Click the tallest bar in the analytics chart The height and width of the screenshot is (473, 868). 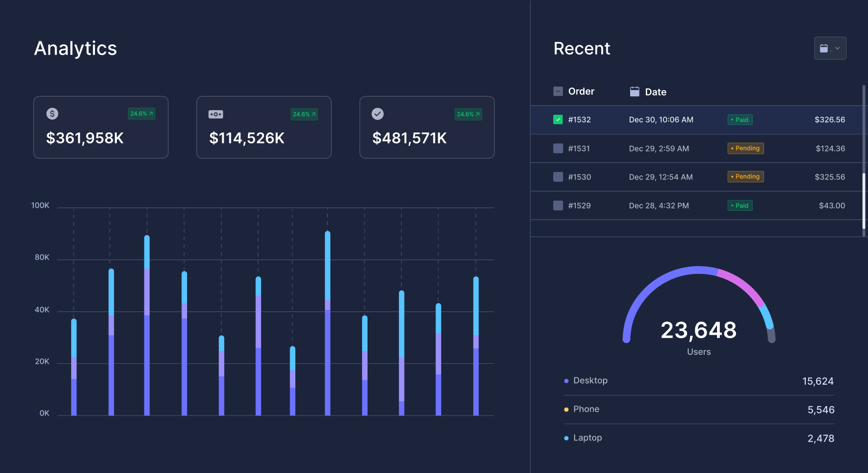[328, 323]
